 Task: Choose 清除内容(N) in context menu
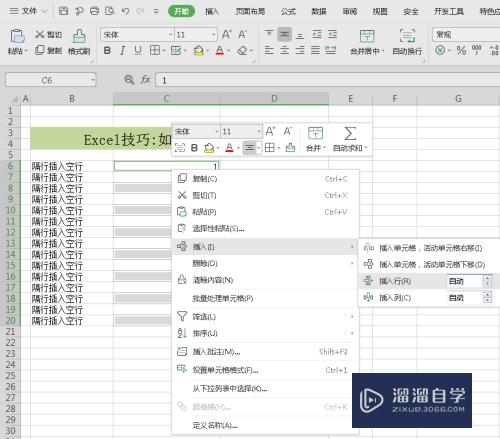pyautogui.click(x=265, y=280)
